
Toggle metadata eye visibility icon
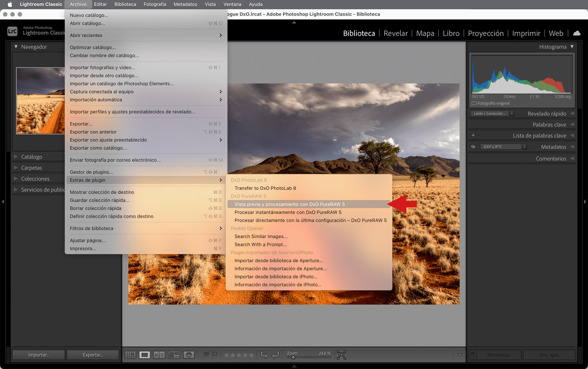(473, 147)
